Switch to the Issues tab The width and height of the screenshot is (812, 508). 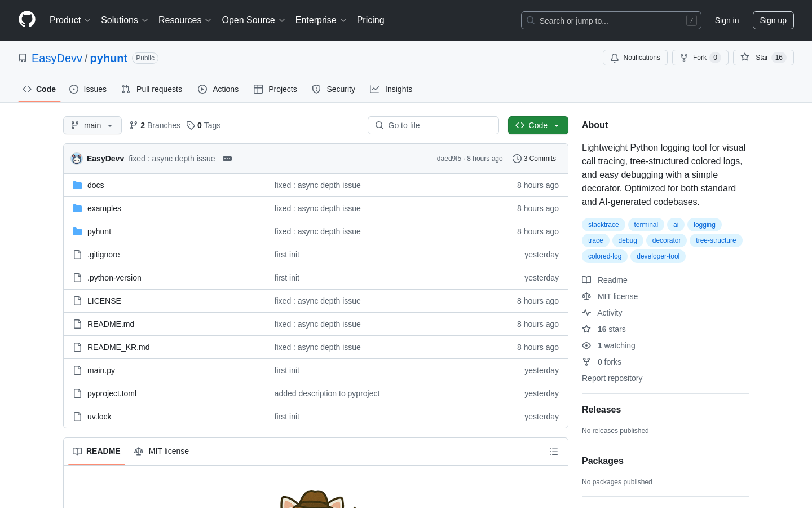(x=88, y=89)
